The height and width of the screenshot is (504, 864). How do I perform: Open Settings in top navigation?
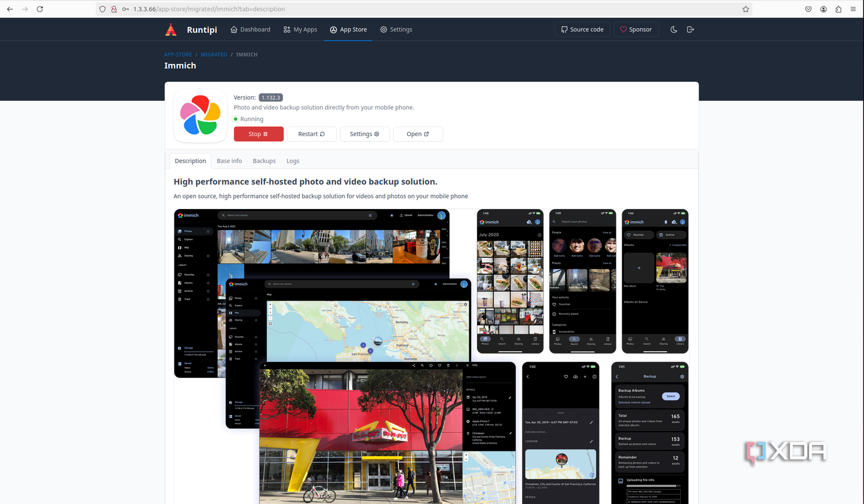[396, 29]
